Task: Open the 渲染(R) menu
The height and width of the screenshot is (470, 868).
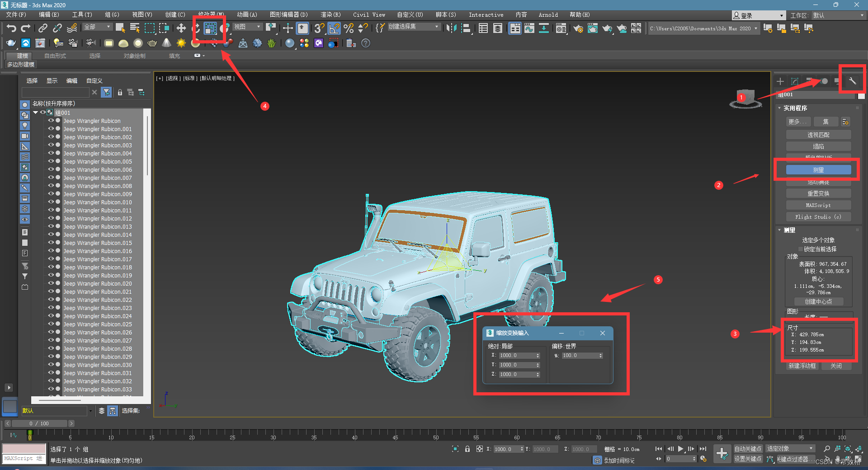Action: click(330, 15)
